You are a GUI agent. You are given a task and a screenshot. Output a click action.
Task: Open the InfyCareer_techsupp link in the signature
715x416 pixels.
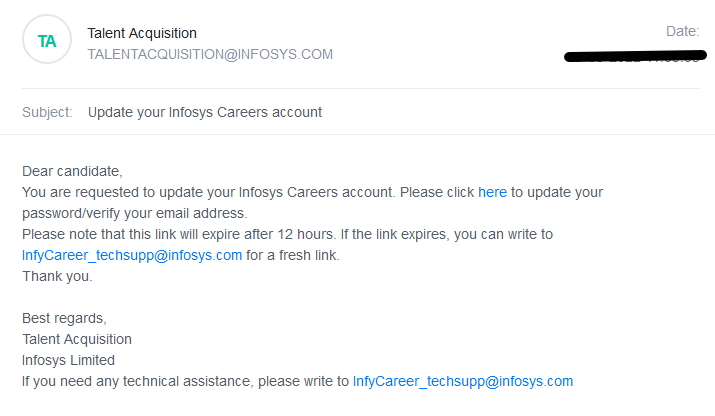pos(463,381)
